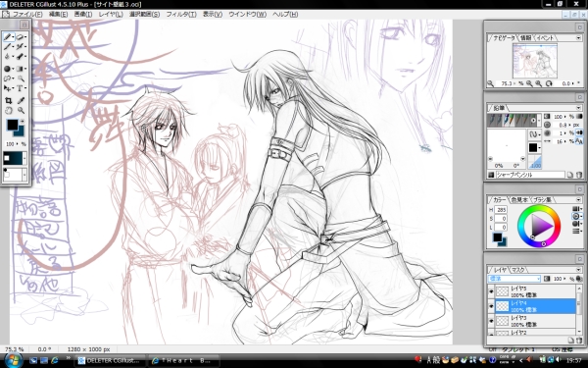The width and height of the screenshot is (588, 368).
Task: Delete layer with trash icon in layer panel
Action: (578, 341)
